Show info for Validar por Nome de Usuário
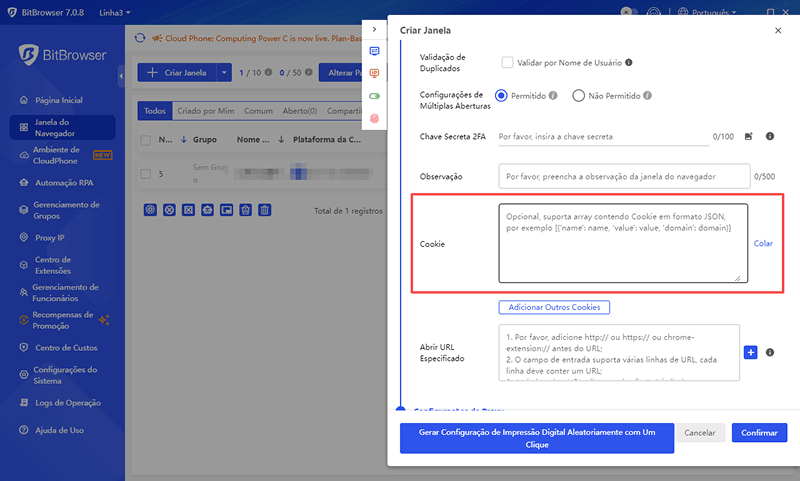Viewport: 800px width, 481px height. (x=629, y=62)
